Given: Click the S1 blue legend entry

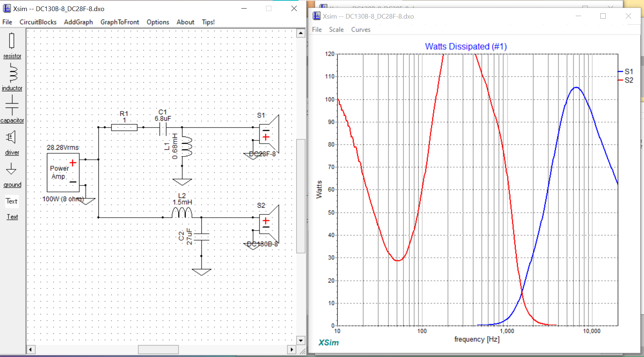Looking at the screenshot, I should (626, 71).
